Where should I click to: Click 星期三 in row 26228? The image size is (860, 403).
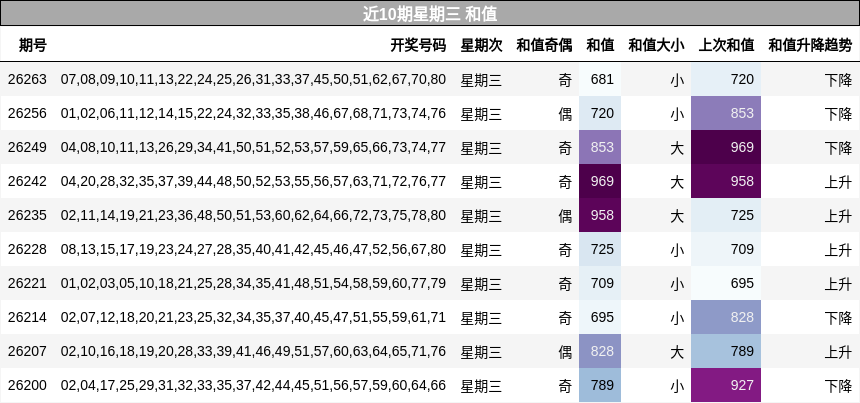tap(482, 250)
